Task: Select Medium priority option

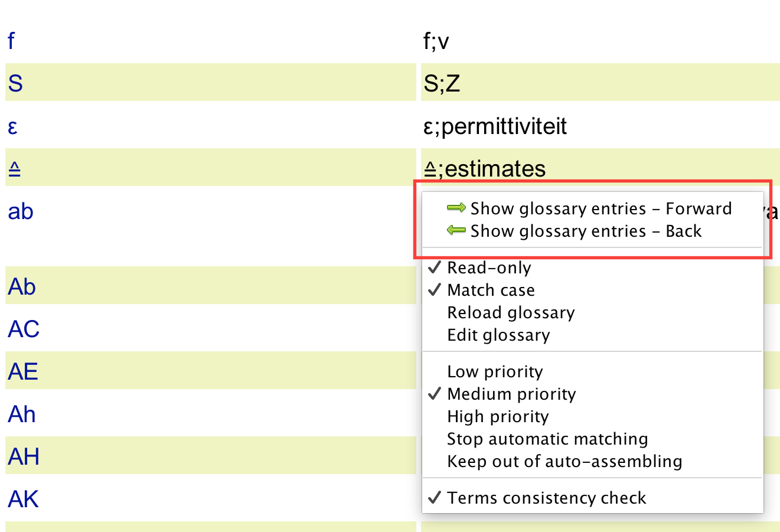Action: click(511, 394)
